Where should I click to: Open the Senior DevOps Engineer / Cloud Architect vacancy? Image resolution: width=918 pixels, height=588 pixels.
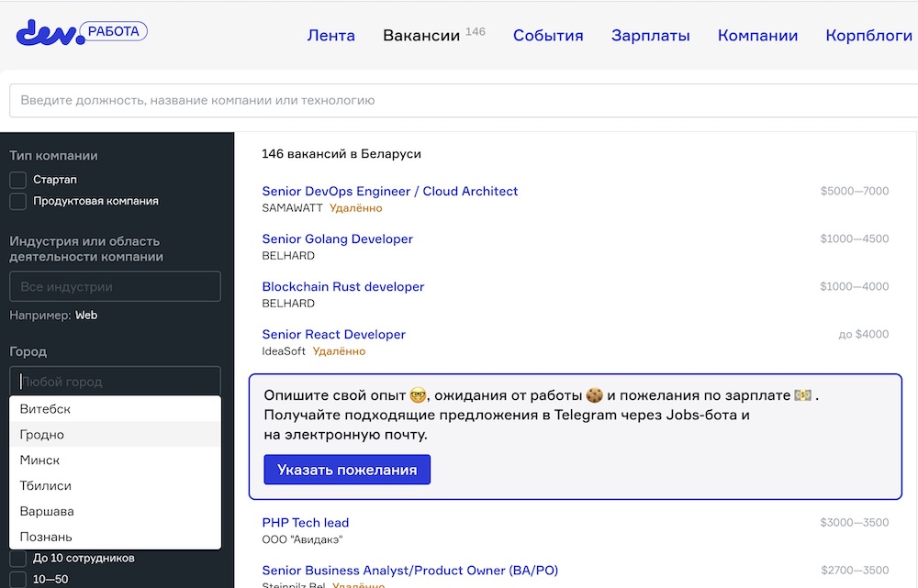coord(390,191)
